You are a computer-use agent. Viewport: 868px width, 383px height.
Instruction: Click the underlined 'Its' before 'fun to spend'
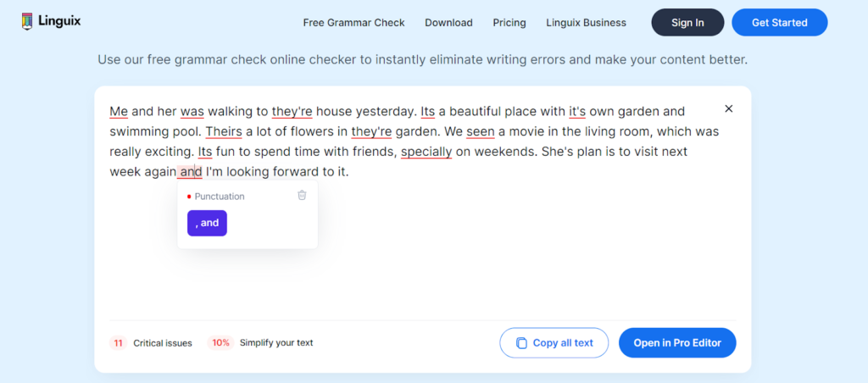coord(205,152)
